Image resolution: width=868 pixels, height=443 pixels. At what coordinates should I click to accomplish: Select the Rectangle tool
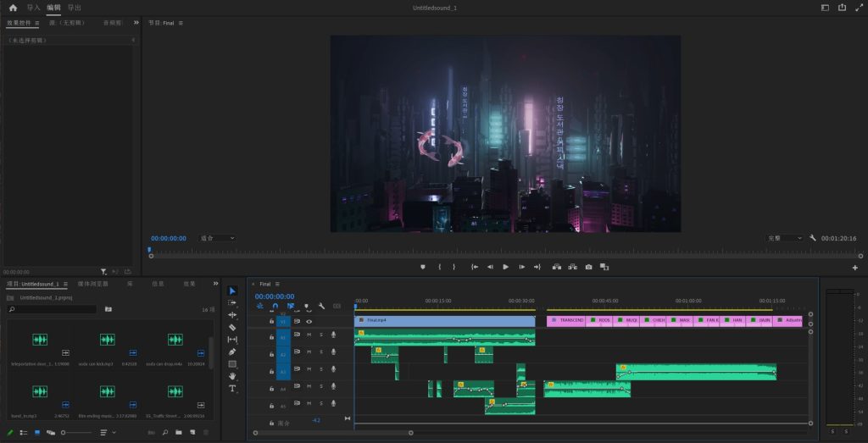click(x=232, y=364)
